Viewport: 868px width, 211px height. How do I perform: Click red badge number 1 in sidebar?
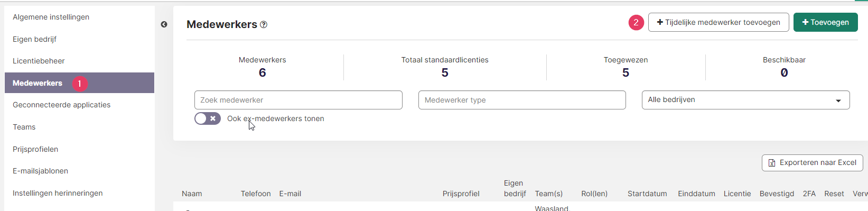point(80,84)
